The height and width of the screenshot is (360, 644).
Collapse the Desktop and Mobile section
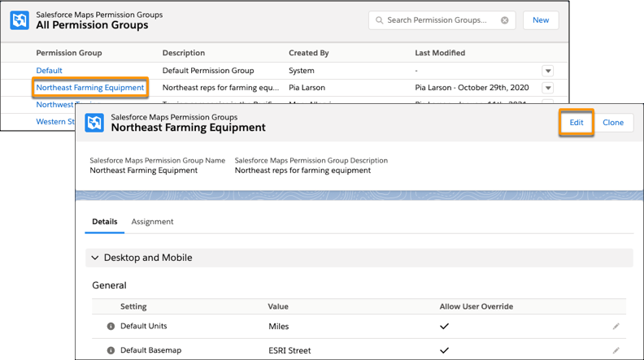coord(95,258)
